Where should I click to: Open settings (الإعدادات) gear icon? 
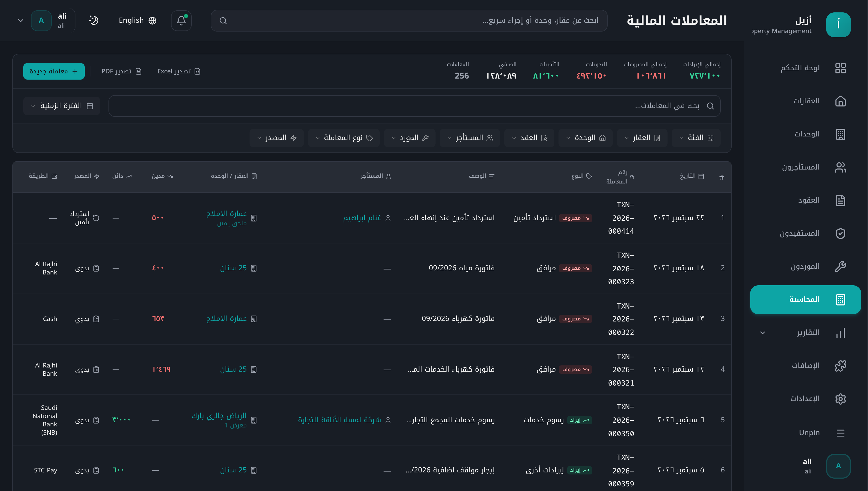(840, 398)
